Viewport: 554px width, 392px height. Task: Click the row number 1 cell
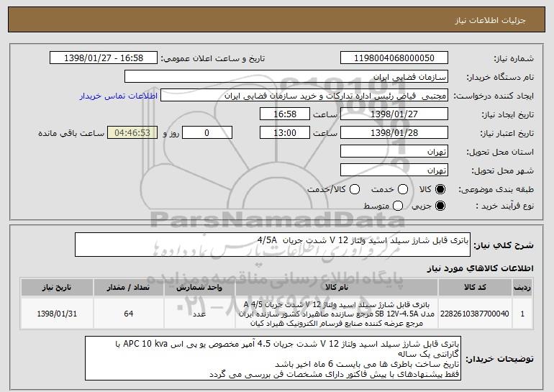click(522, 314)
